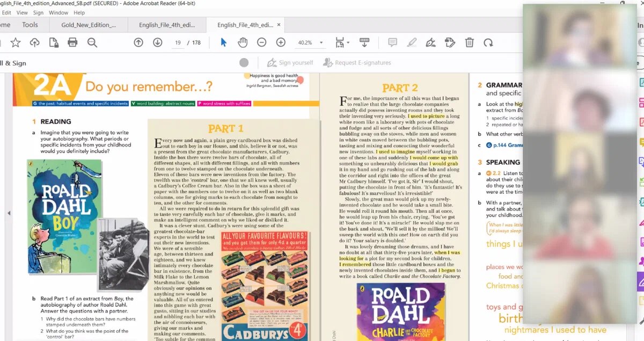
Task: Click the 3 SPEAKING section heading
Action: (499, 162)
